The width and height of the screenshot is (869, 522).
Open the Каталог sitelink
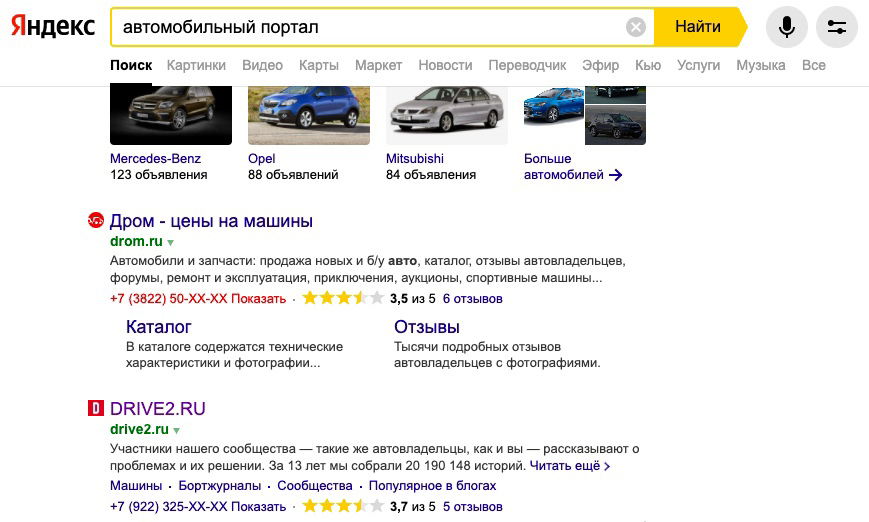[159, 327]
